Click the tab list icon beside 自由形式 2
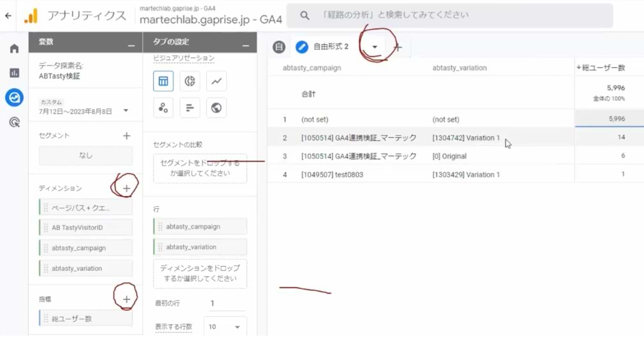This screenshot has width=644, height=337. point(279,47)
